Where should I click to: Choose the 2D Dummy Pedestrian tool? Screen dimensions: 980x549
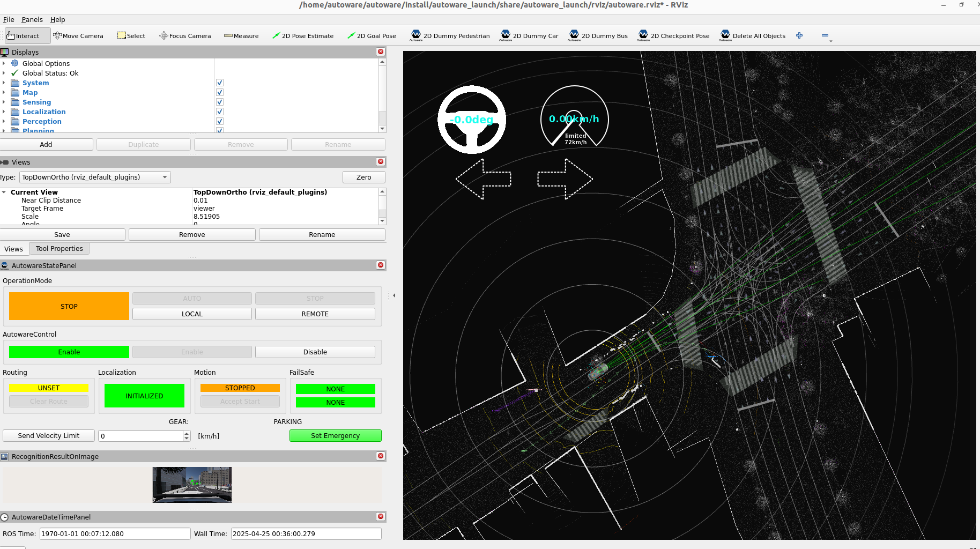[450, 36]
